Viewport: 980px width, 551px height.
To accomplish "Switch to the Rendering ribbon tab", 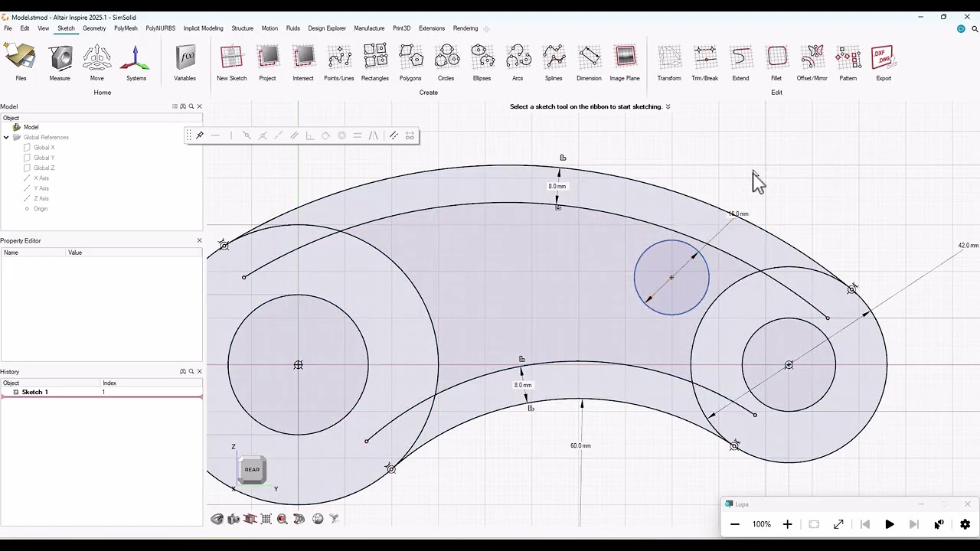I will (x=465, y=28).
